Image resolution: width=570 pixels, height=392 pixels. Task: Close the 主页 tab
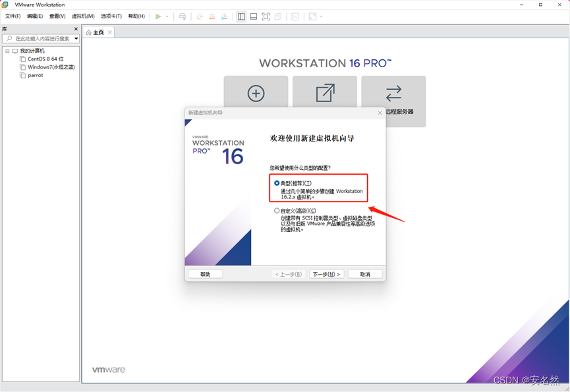[110, 32]
